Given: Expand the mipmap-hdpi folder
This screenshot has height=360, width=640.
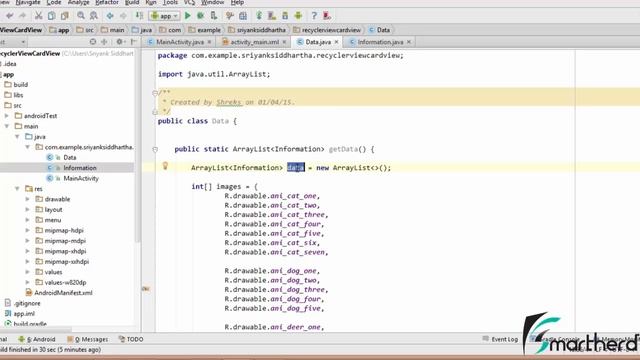Looking at the screenshot, I should coord(27,230).
